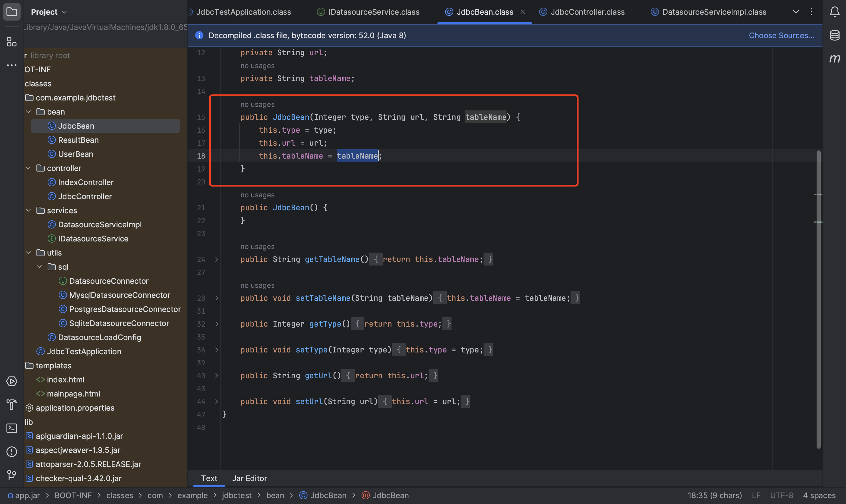846x504 pixels.
Task: Collapse the sql folder
Action: (x=39, y=267)
